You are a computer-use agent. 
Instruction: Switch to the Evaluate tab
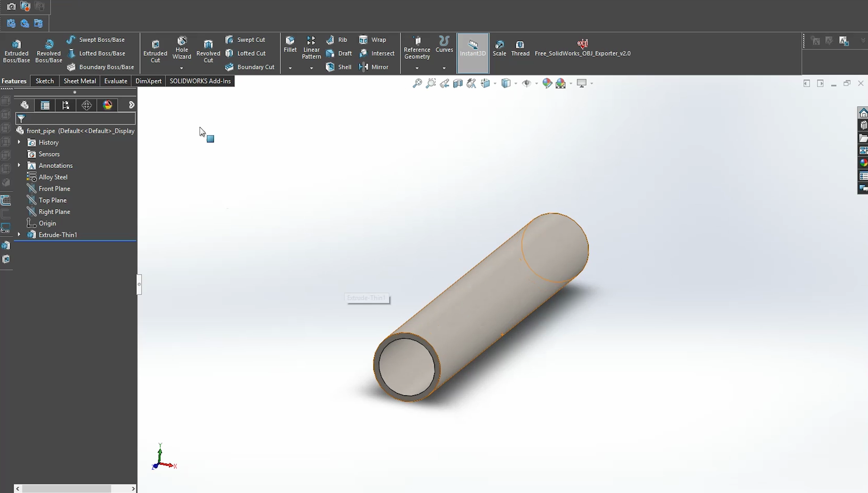pyautogui.click(x=116, y=81)
